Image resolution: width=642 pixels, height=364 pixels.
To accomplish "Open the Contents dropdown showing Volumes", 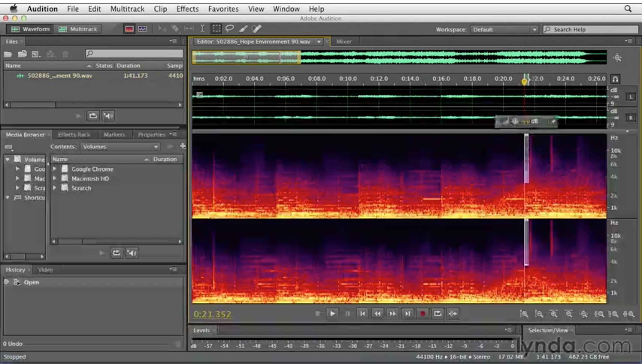I will 120,147.
